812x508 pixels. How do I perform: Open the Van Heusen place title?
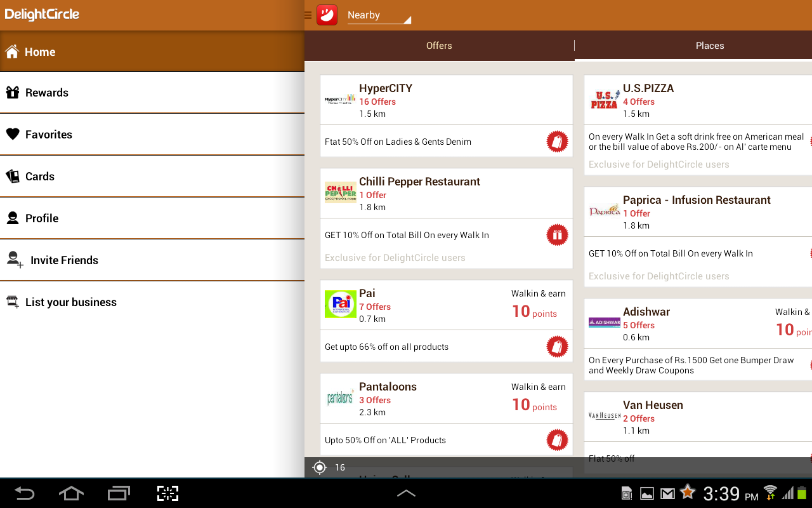(653, 405)
